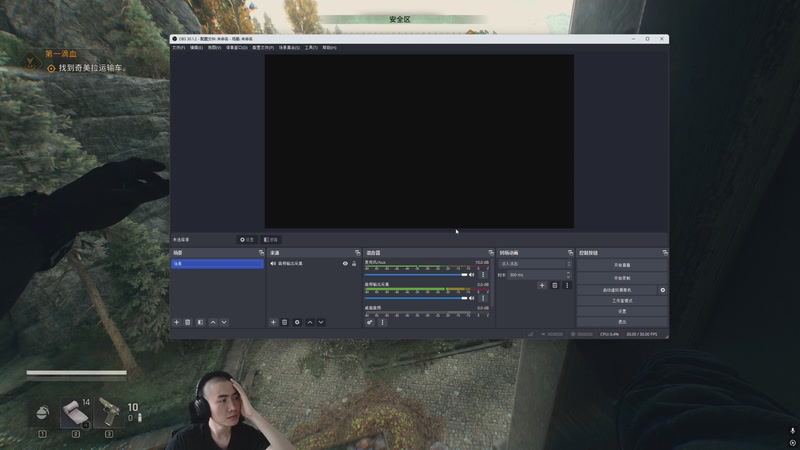The image size is (800, 450).
Task: Pop out the Sources dock panel
Action: coord(357,253)
